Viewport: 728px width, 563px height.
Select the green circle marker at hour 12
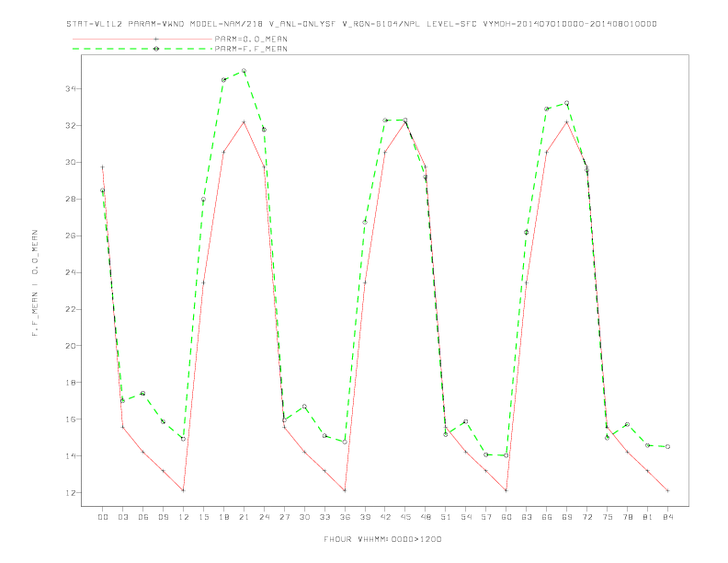coord(183,439)
